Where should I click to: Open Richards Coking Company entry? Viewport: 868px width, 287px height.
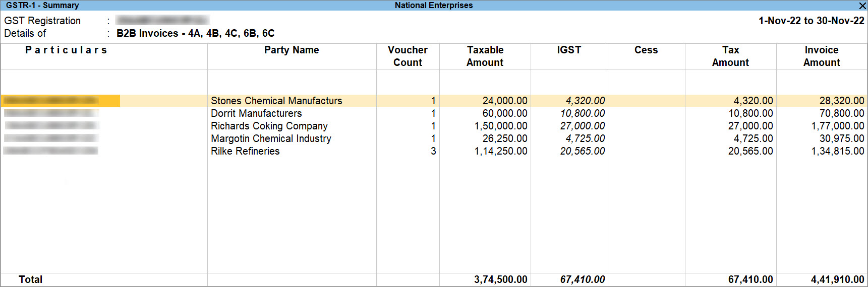point(269,126)
